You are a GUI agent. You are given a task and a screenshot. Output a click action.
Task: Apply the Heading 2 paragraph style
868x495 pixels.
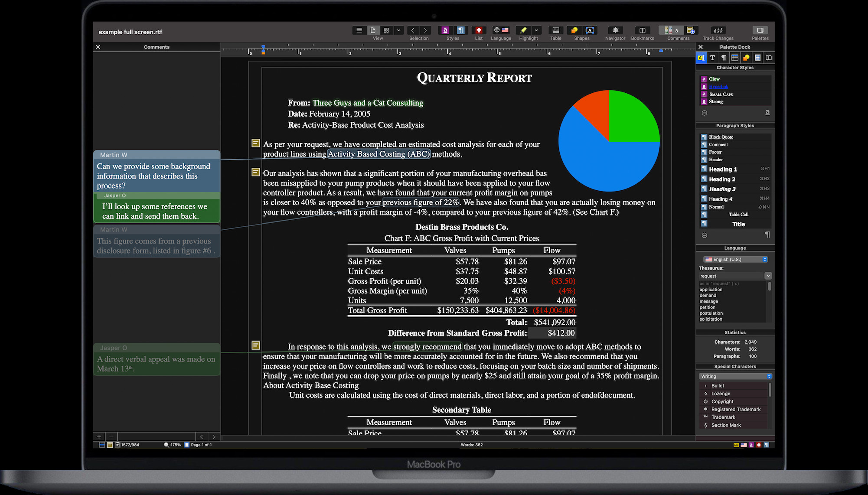pyautogui.click(x=722, y=179)
